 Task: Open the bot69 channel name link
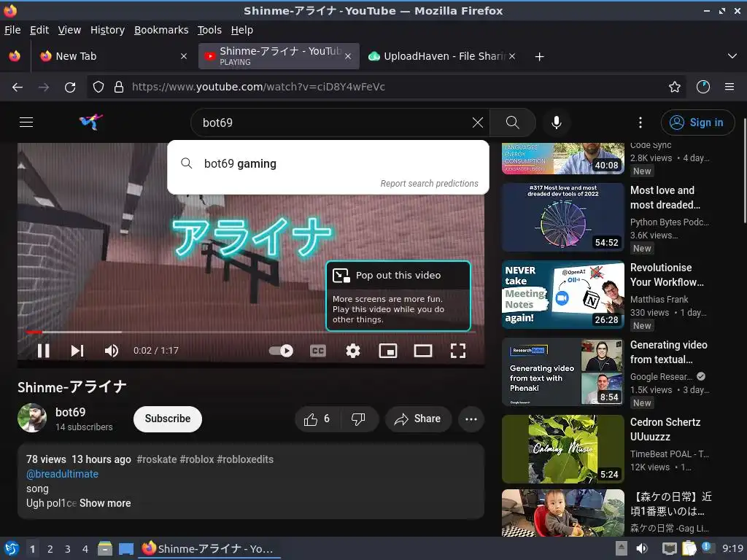(71, 413)
